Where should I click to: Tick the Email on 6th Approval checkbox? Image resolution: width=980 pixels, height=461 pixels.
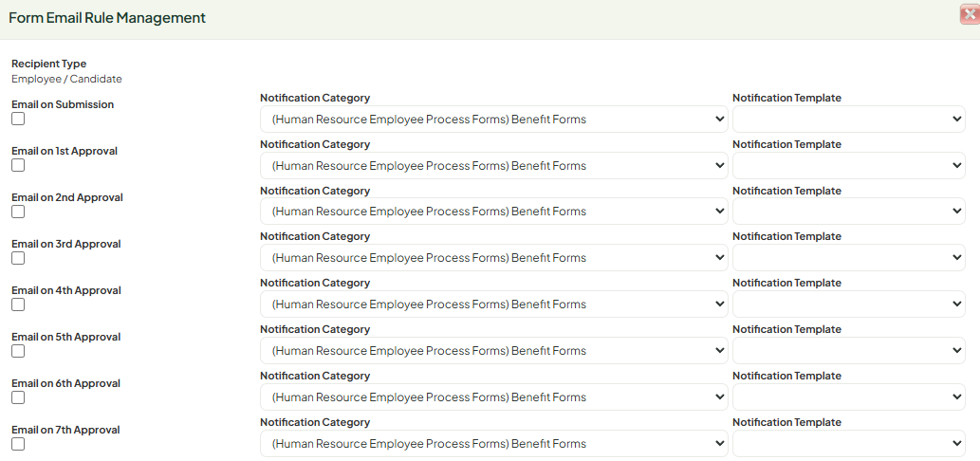18,397
